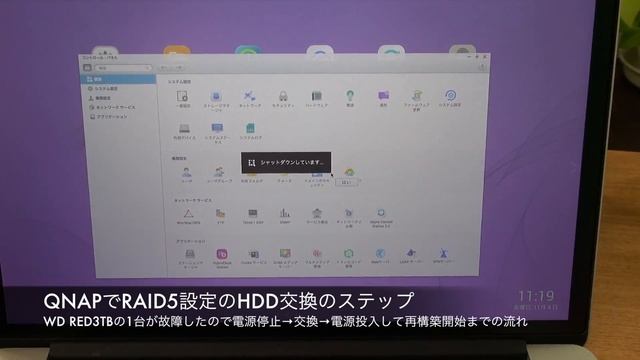This screenshot has height=360, width=640.
Task: Open Station Manager (ステーションマネージャ) icon
Action: (190, 255)
